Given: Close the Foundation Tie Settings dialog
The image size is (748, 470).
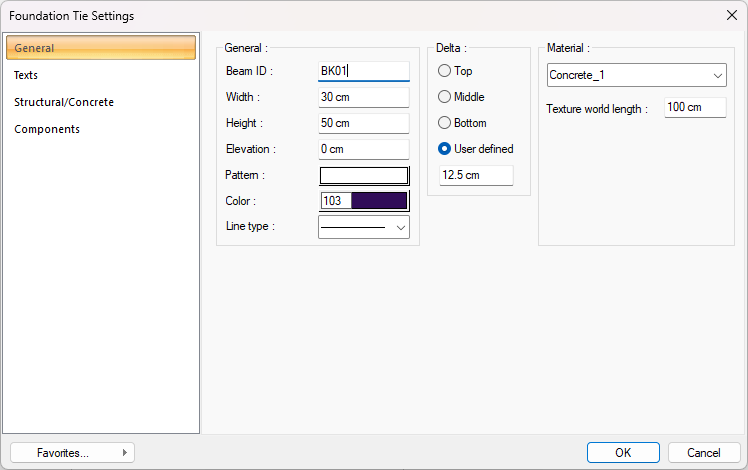Looking at the screenshot, I should point(730,15).
